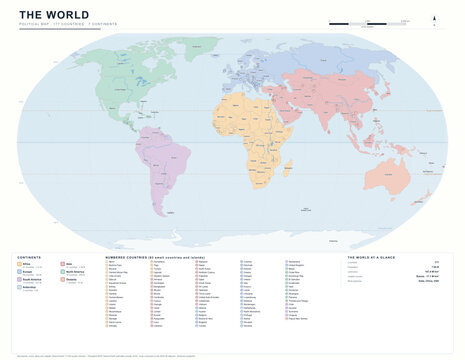Screen dimensions: 465x360
Task: Click the "CONTINENTS" legend heading
Action: point(29,258)
